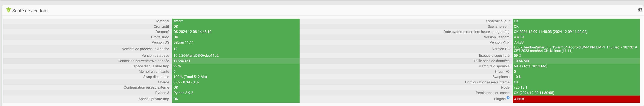Select the 'Python 3.9.2' value cell
The height and width of the screenshot is (106, 644).
click(x=236, y=93)
